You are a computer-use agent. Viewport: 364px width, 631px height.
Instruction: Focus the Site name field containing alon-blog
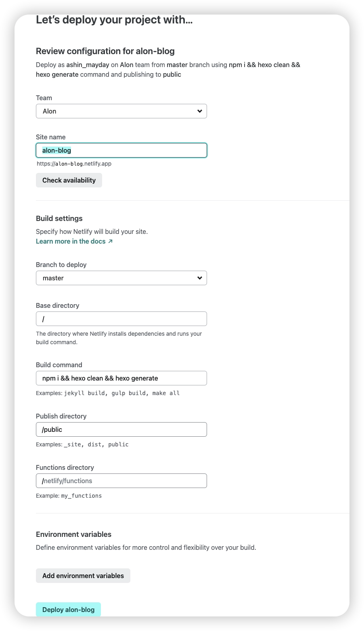[x=121, y=150]
